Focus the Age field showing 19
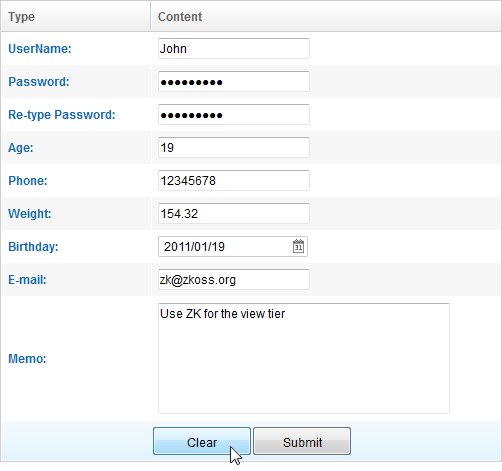The width and height of the screenshot is (502, 471). 234,147
